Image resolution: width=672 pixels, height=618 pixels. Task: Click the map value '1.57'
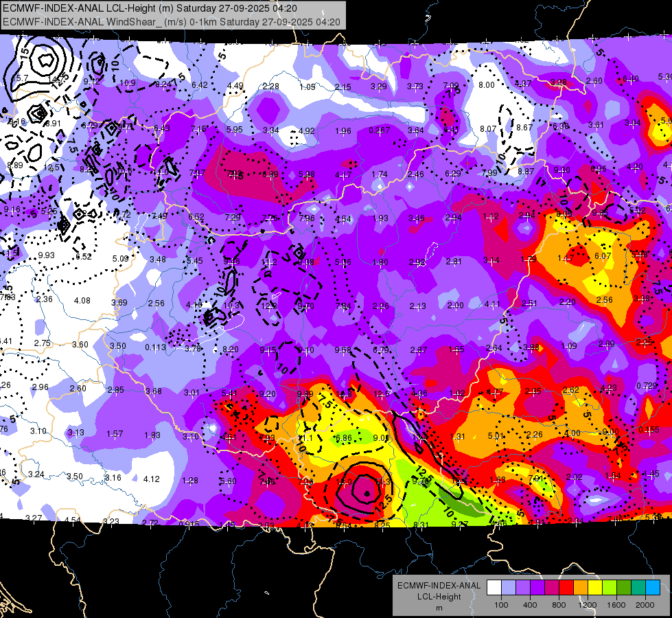[x=115, y=434]
